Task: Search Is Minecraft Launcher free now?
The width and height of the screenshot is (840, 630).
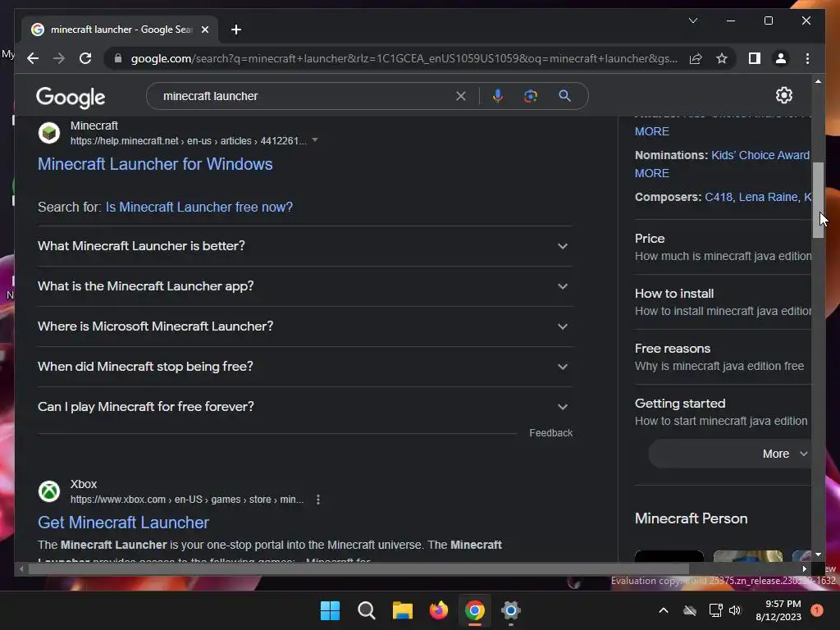Action: 199,207
